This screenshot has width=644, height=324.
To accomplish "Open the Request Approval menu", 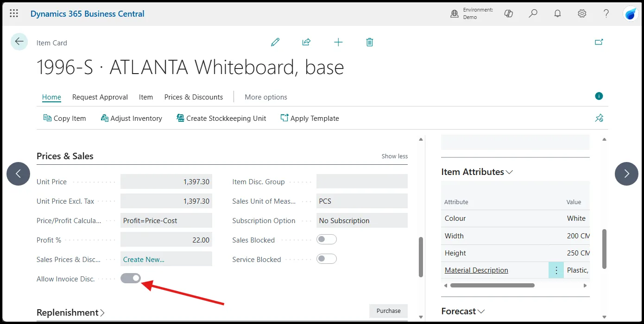I will click(x=100, y=97).
